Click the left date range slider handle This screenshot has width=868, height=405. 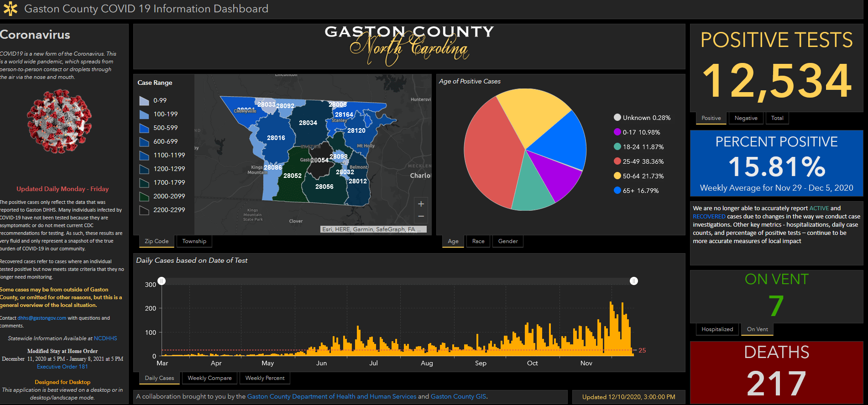162,281
